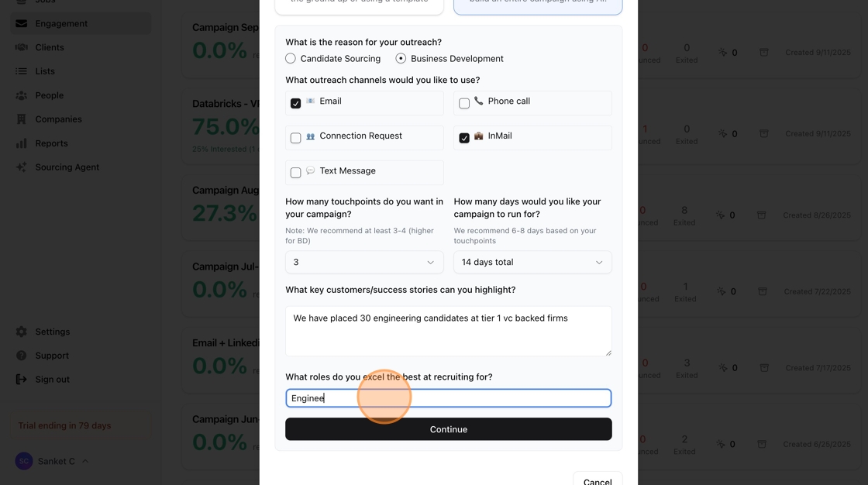Click the Sign out icon
The height and width of the screenshot is (485, 868).
21,380
